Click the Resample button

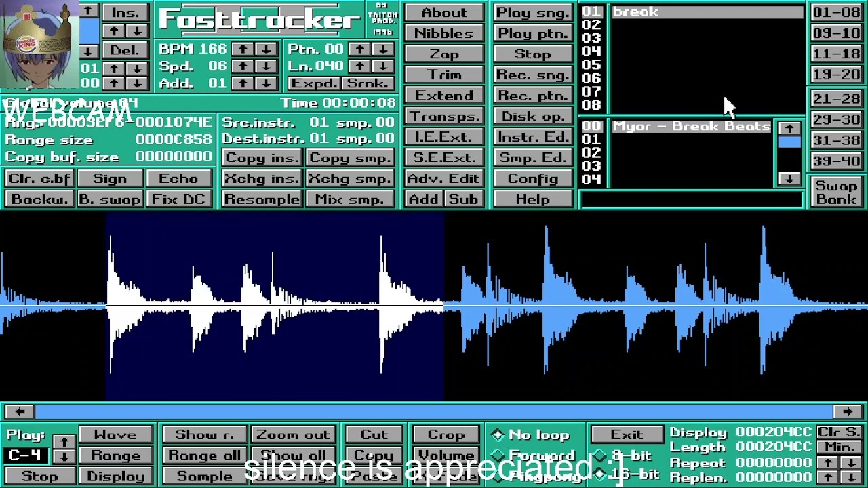coord(262,199)
